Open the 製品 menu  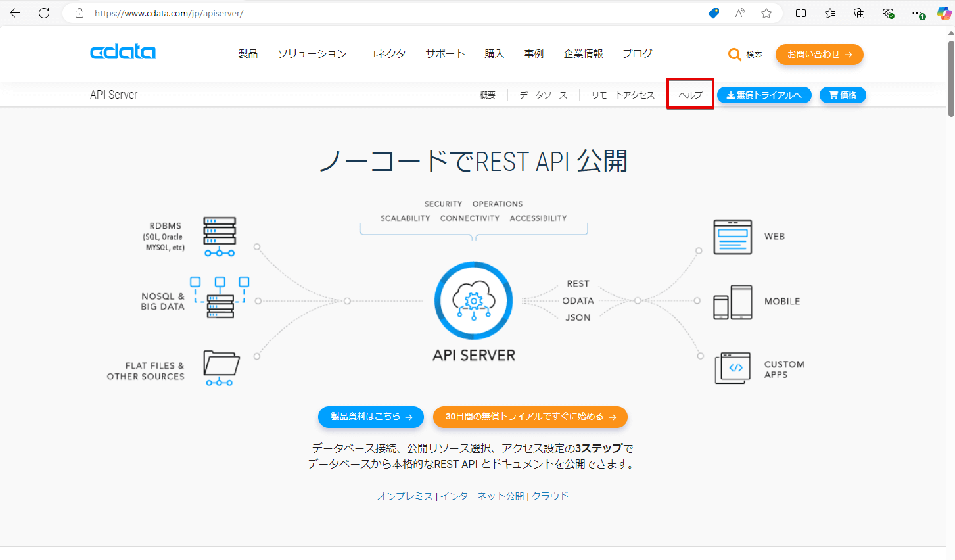(248, 54)
